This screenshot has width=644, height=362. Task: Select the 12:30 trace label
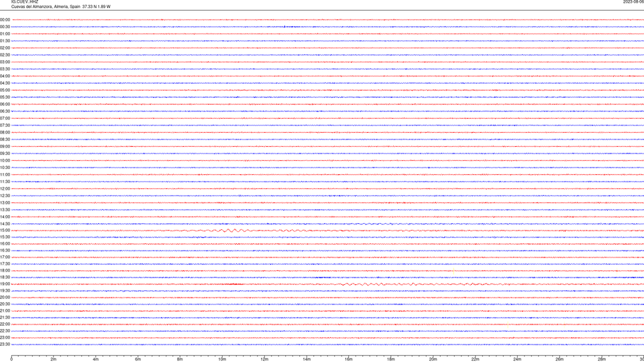5,196
